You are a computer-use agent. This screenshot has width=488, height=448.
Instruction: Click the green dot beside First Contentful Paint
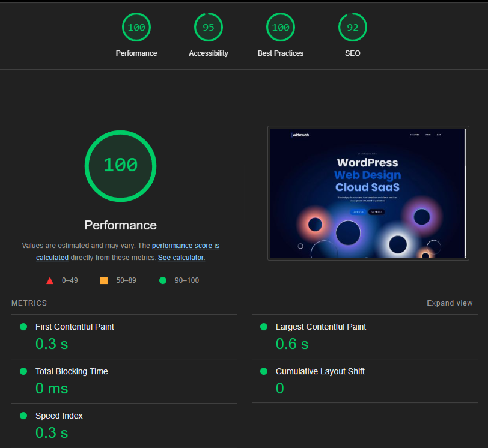[x=23, y=327]
